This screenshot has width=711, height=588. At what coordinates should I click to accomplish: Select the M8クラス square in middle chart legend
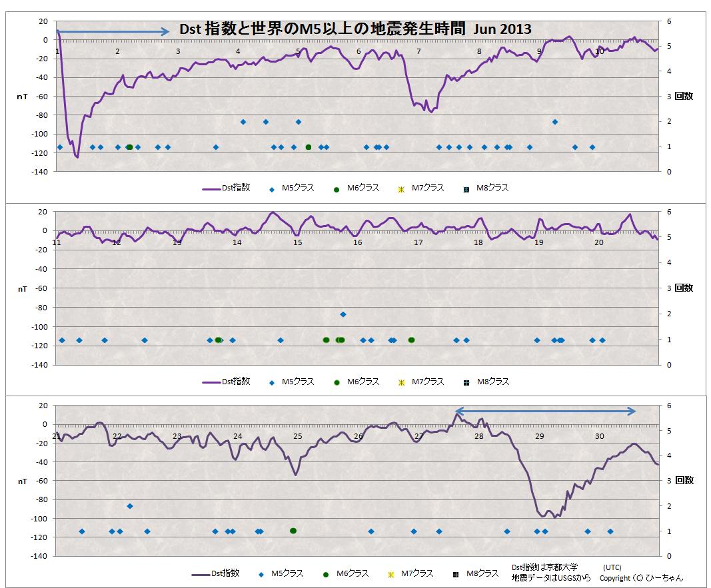pos(466,382)
